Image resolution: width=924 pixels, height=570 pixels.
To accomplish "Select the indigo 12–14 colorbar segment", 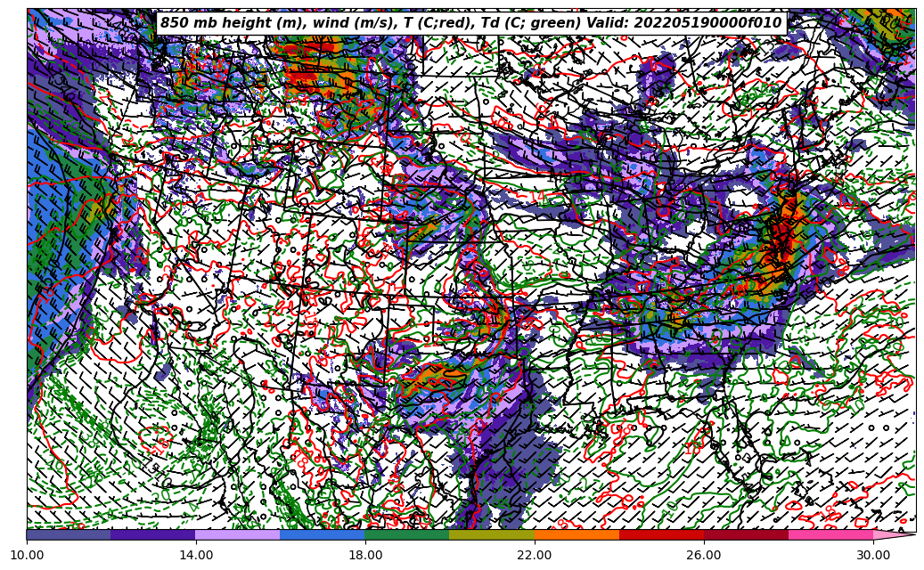I will click(152, 534).
